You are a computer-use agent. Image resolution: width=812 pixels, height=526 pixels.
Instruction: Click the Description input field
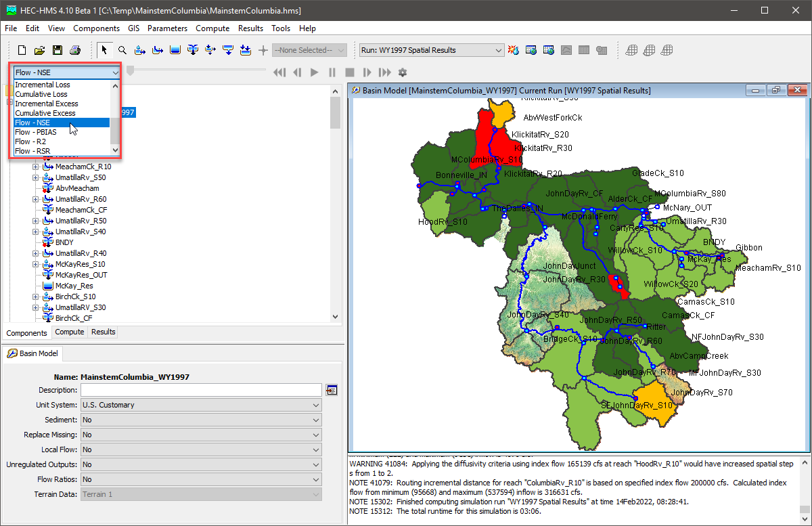(x=201, y=390)
